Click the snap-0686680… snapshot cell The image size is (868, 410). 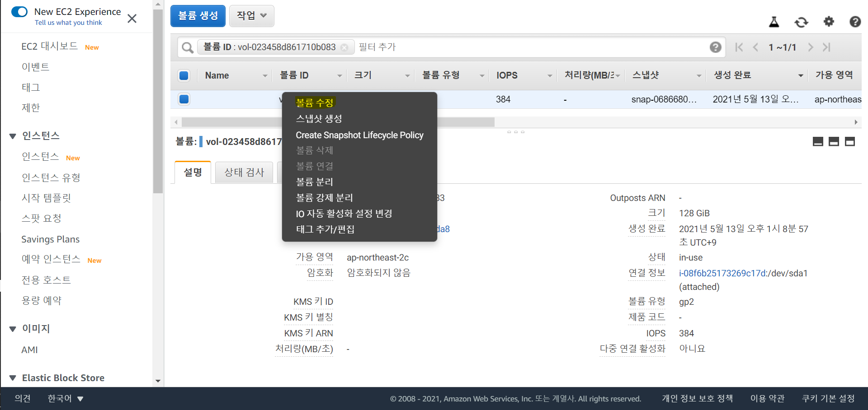coord(664,99)
